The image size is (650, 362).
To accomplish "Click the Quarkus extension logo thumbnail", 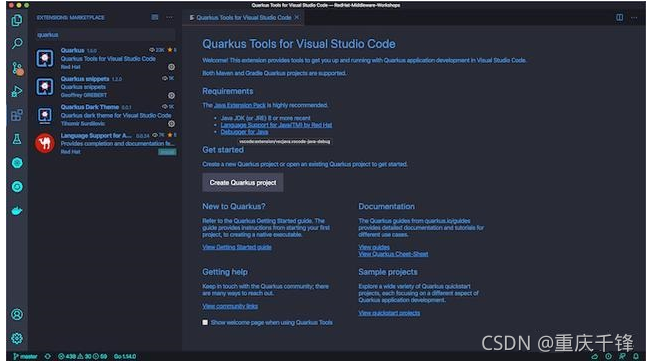I will pos(45,58).
